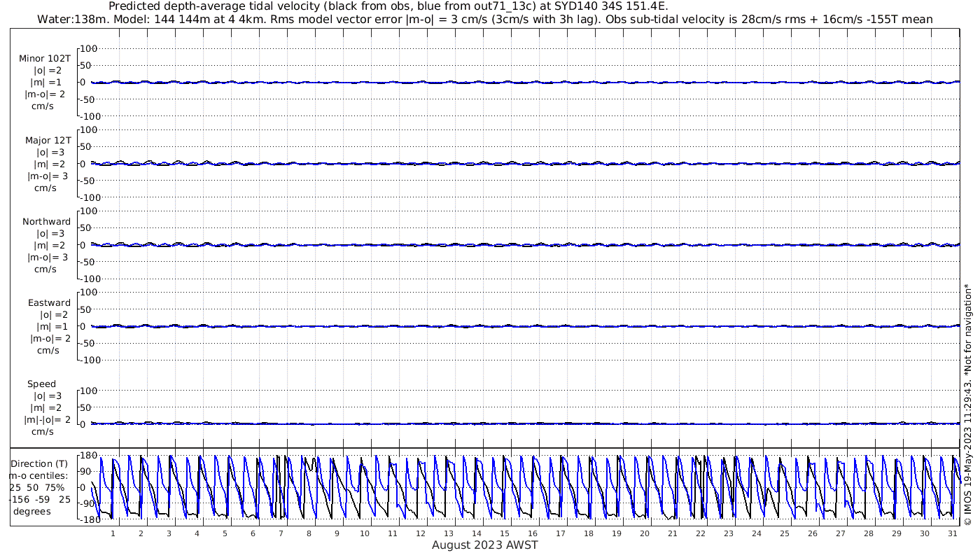
Task: Click the '100' y-axis label of Minor panel
Action: tap(88, 48)
